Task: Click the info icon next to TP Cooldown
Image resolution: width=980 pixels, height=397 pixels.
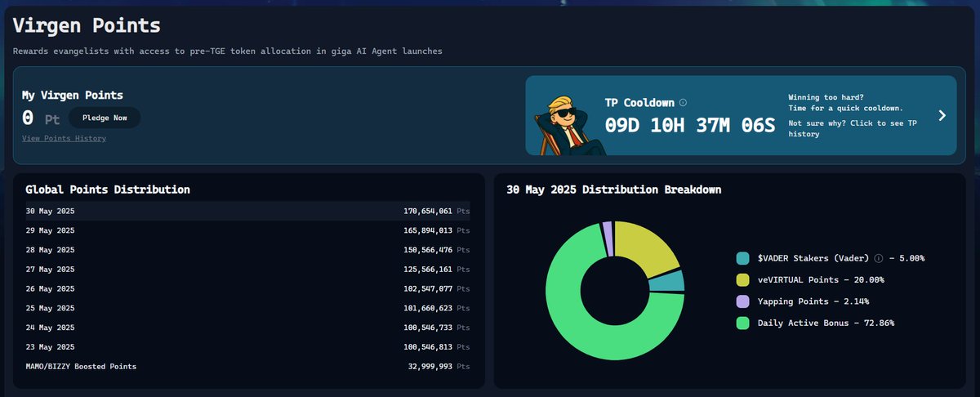Action: (x=683, y=103)
